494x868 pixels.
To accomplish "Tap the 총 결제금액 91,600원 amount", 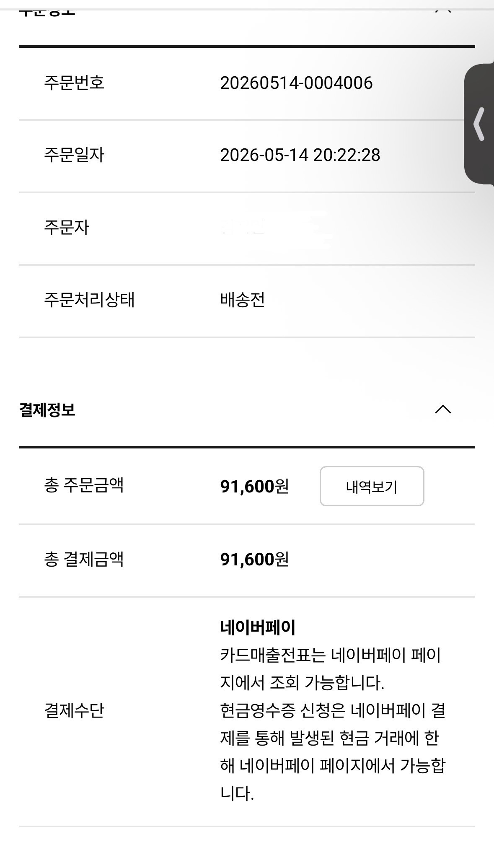I will point(254,559).
